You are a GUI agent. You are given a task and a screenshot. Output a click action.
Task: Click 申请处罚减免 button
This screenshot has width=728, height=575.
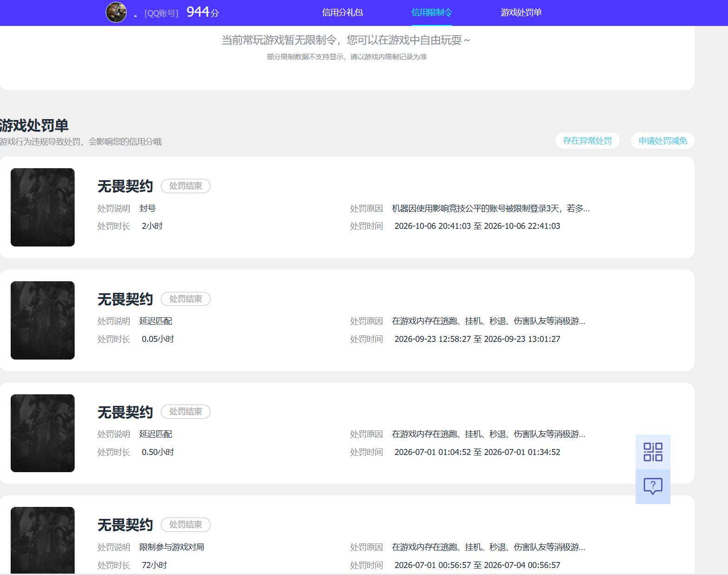[663, 141]
